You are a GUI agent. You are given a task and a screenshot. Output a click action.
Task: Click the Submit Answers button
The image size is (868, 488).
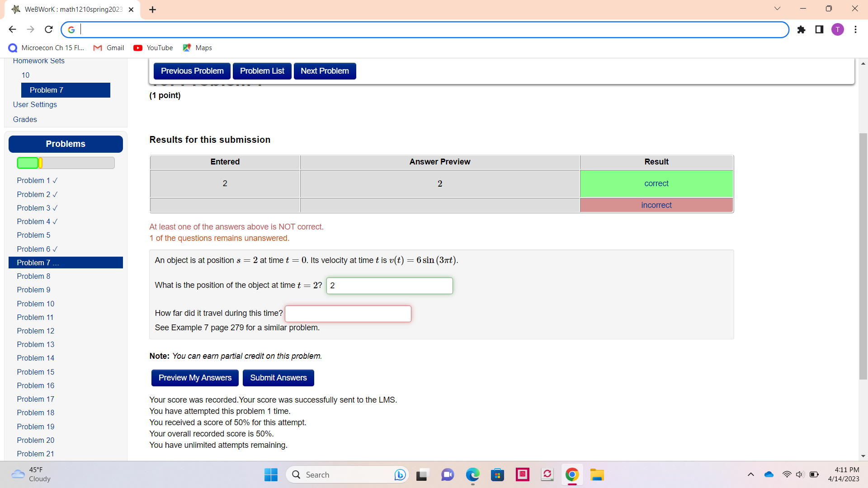(x=278, y=378)
